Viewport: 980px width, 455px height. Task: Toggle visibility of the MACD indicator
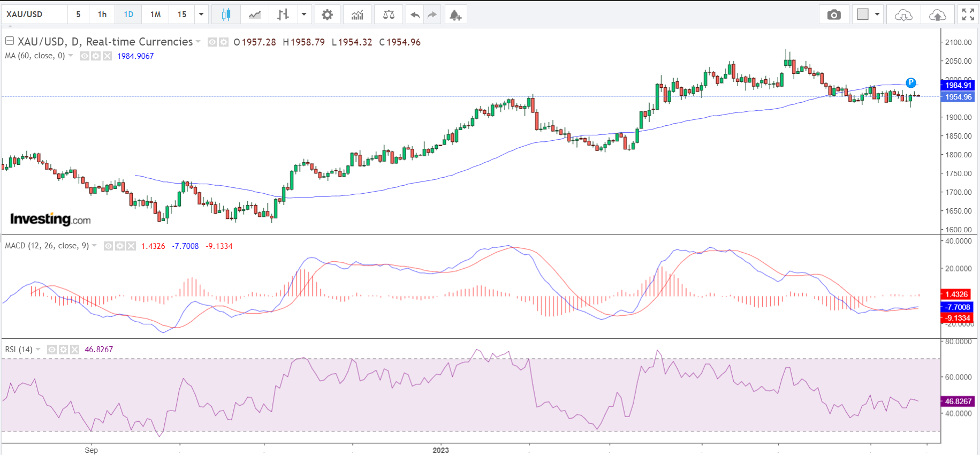coord(109,246)
